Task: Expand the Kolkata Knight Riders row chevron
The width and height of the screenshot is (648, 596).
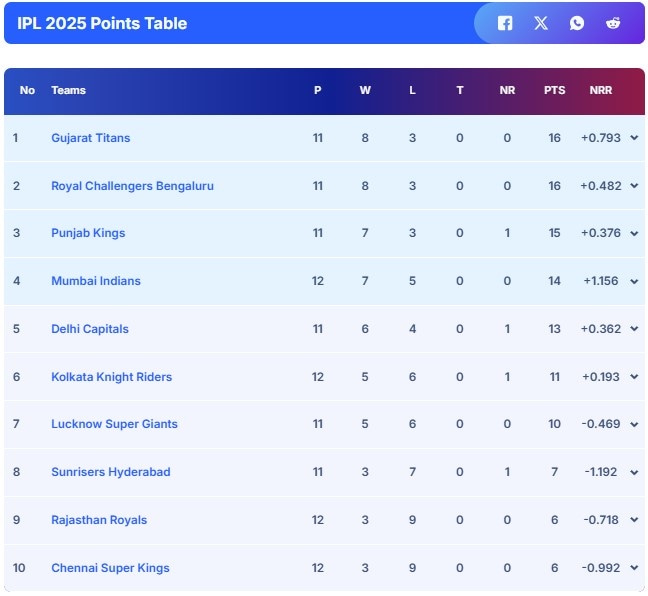Action: coord(634,377)
